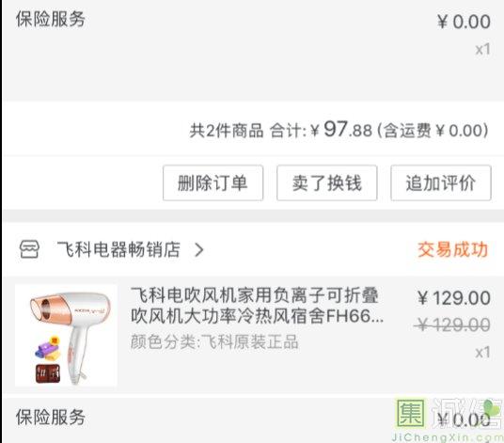Viewport: 504px width, 443px height.
Task: Click the 删除订单 button
Action: pyautogui.click(x=213, y=182)
